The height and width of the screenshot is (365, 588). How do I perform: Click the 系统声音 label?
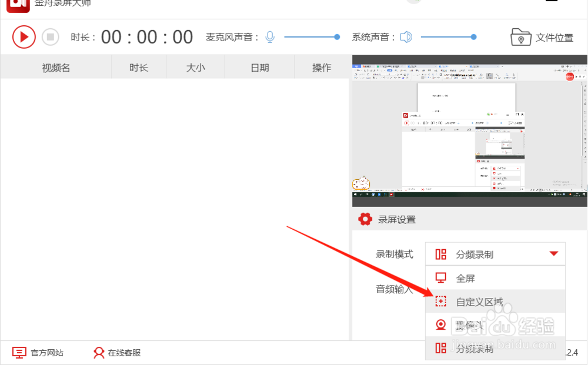pos(373,37)
